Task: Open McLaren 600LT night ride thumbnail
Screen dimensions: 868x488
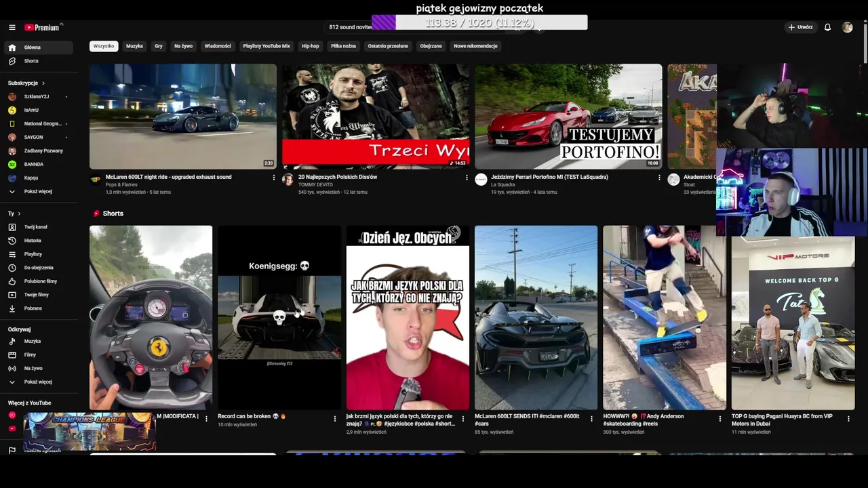Action: click(x=183, y=116)
